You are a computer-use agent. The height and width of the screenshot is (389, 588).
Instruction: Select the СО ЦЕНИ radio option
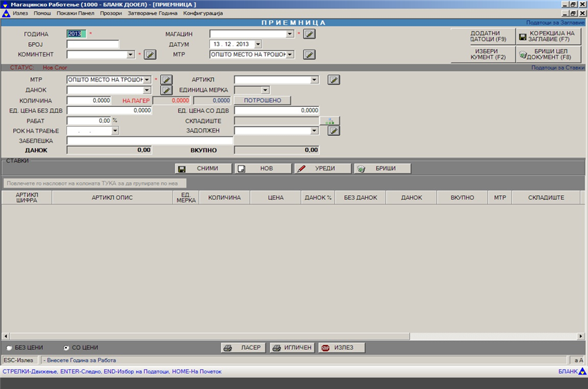(x=66, y=348)
